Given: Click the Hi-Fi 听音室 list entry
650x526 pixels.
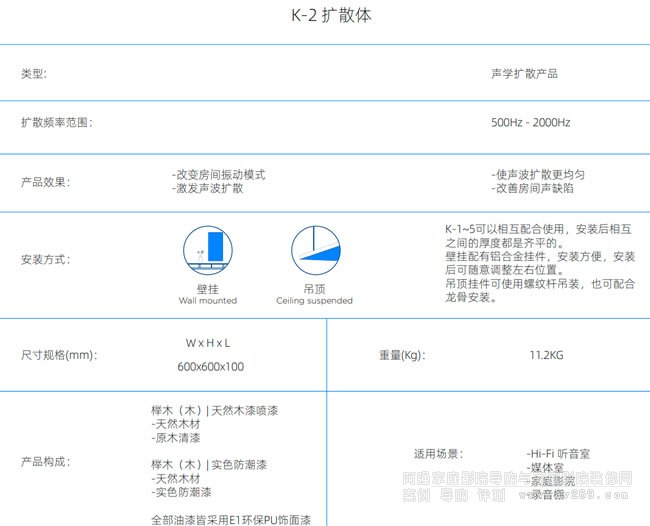Looking at the screenshot, I should 559,453.
